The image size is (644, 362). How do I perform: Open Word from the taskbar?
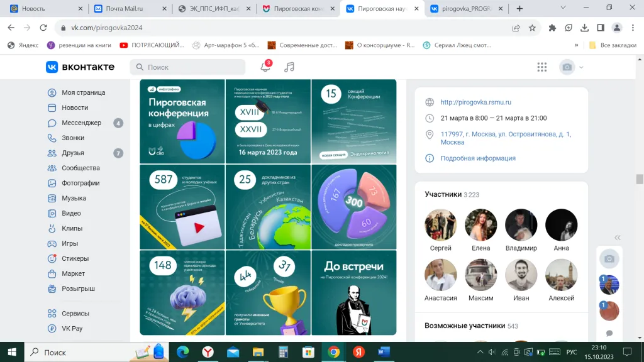(x=384, y=352)
